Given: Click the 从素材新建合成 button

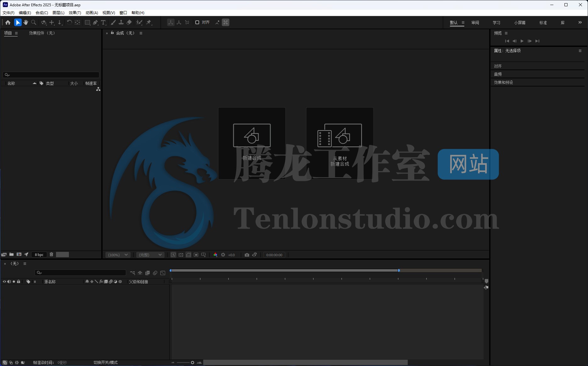Looking at the screenshot, I should click(340, 143).
